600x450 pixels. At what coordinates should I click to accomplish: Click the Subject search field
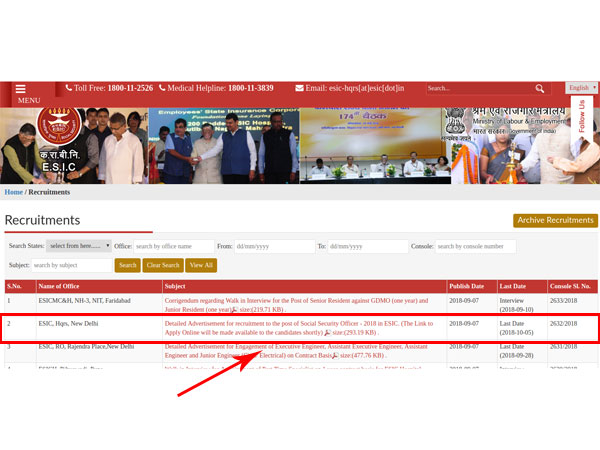[x=72, y=265]
